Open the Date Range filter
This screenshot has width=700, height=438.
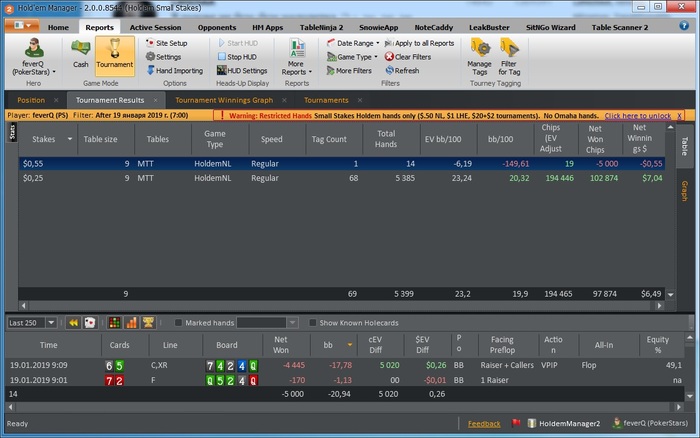353,43
